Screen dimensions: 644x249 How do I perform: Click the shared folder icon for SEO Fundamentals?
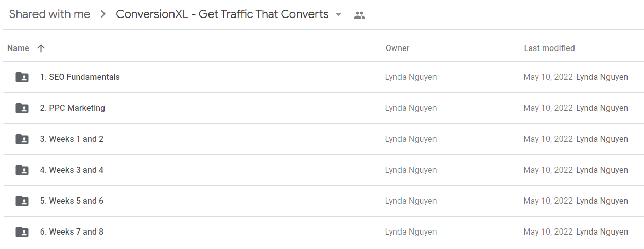point(22,77)
